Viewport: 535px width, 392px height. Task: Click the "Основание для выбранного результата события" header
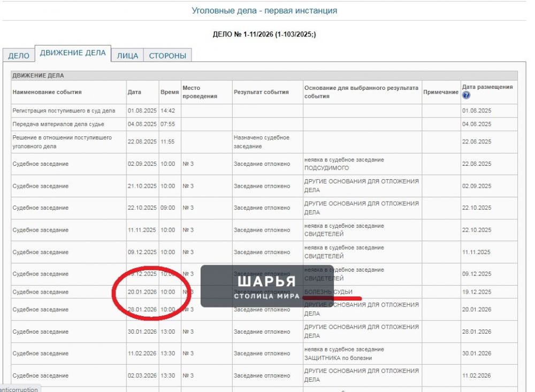[361, 92]
